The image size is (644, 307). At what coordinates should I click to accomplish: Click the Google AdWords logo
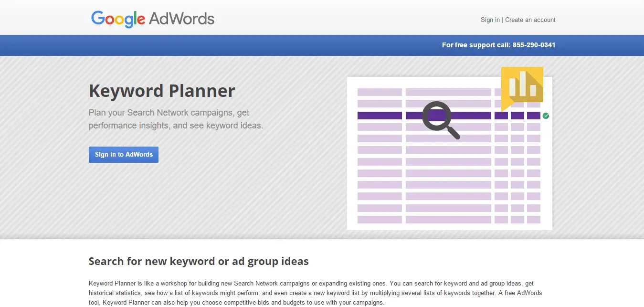153,19
